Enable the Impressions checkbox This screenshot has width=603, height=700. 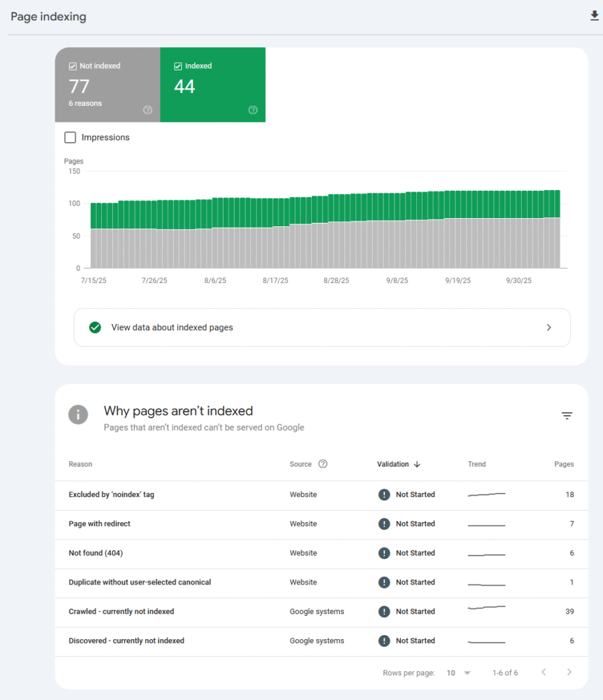70,137
